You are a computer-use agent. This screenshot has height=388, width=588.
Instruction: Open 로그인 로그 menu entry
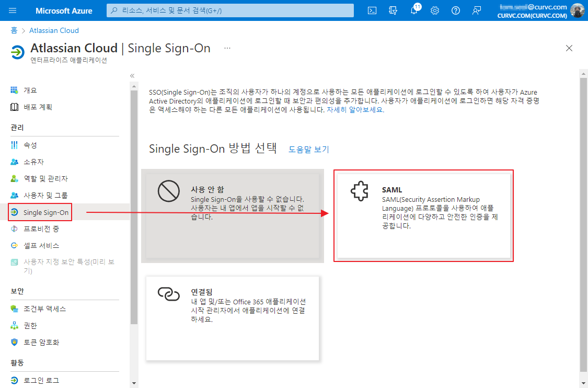tap(41, 380)
